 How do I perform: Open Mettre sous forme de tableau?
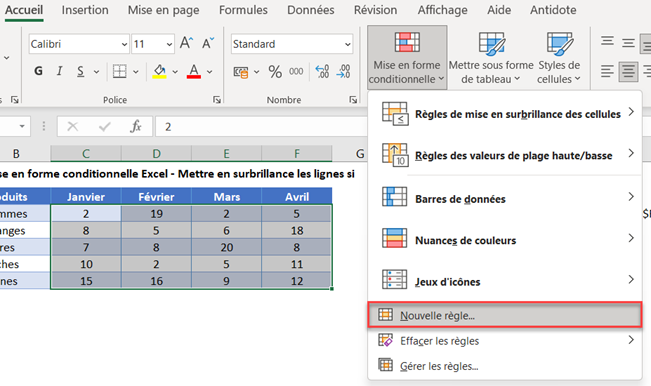click(x=491, y=57)
